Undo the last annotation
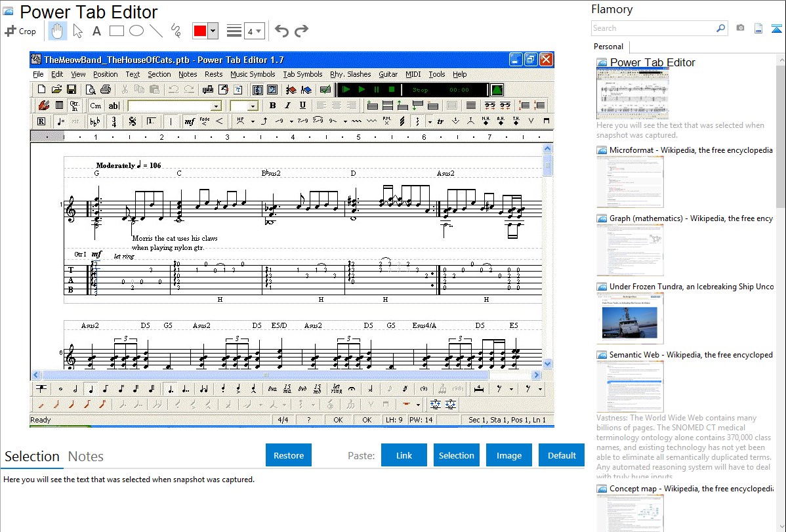 281,31
